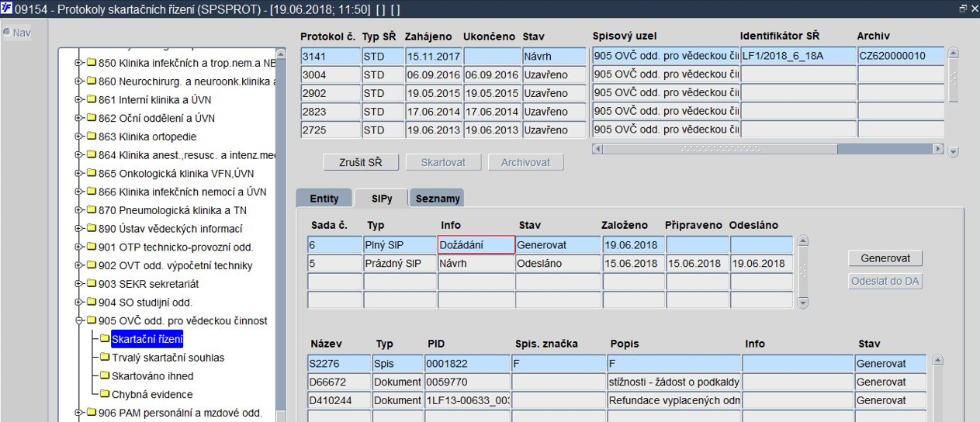The height and width of the screenshot is (422, 980).
Task: Click scroll-up arrow of protocol list
Action: [954, 54]
